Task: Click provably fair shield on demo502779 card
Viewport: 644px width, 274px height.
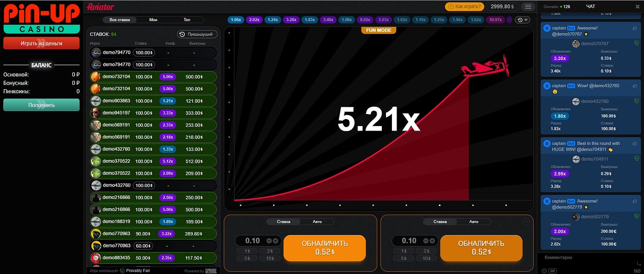Action: tap(637, 217)
